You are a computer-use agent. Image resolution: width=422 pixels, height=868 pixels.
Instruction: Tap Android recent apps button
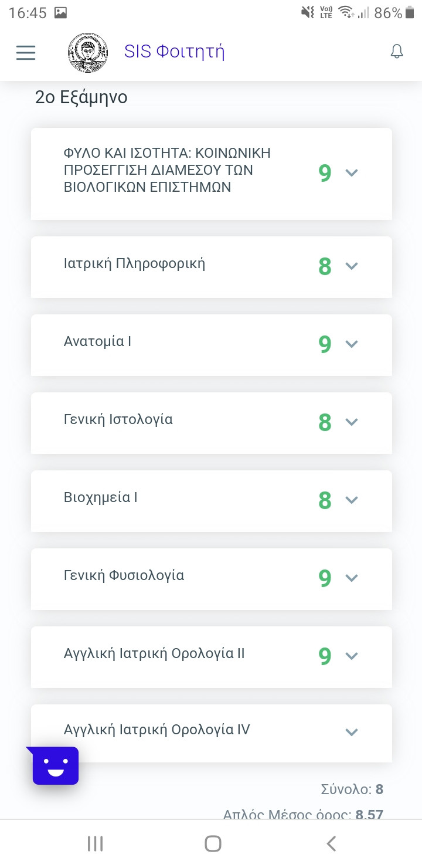(95, 843)
